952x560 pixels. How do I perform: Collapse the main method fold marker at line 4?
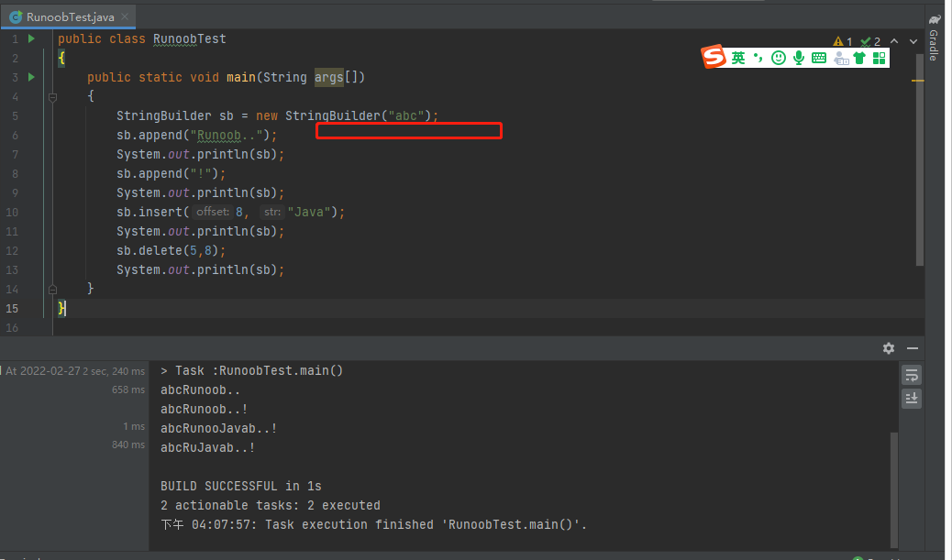pyautogui.click(x=53, y=97)
